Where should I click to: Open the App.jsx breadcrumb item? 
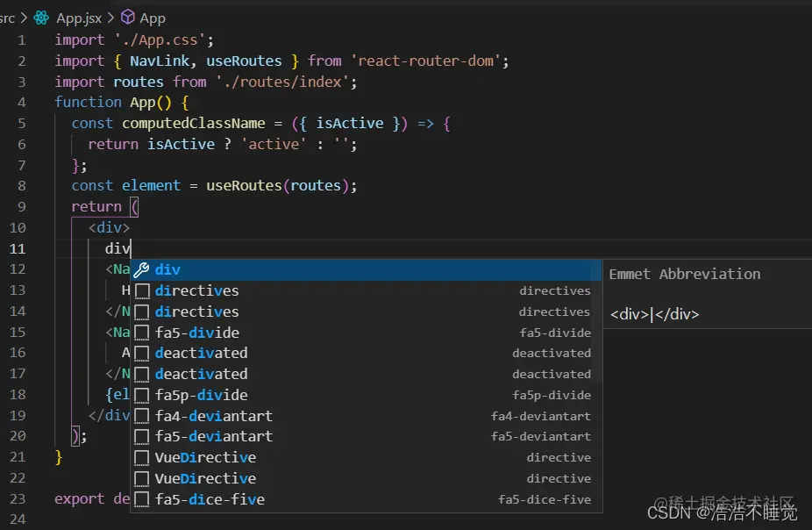click(x=79, y=18)
